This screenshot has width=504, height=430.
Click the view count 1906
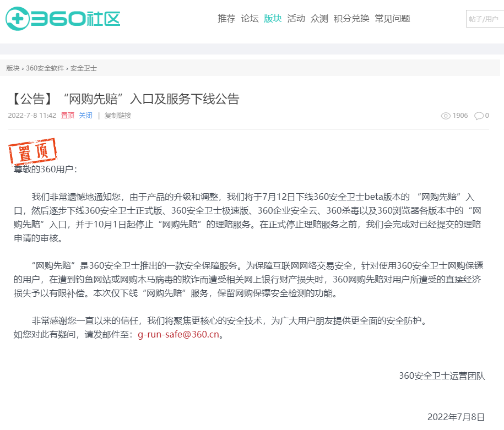tap(460, 116)
